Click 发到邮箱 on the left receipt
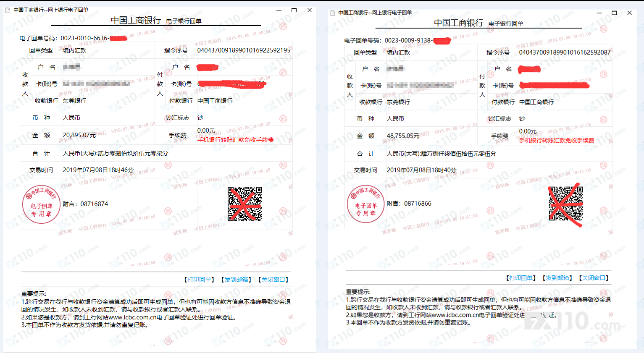 pos(236,280)
